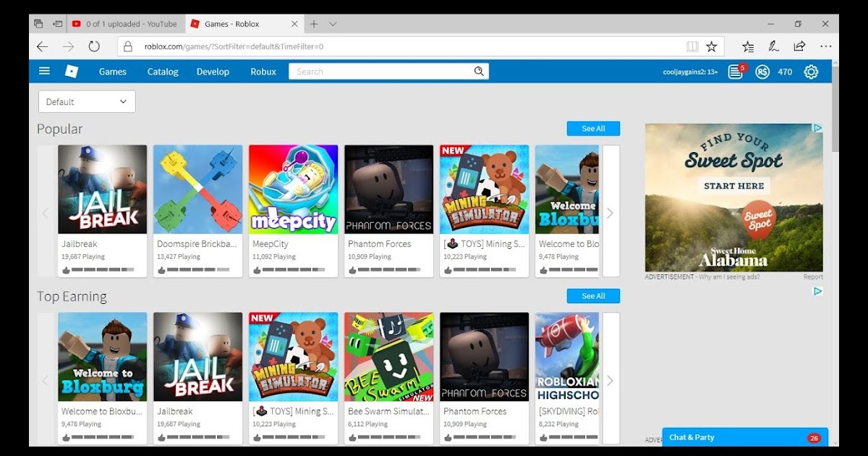Click the chat unread count badge 26
This screenshot has width=868, height=456.
[814, 437]
